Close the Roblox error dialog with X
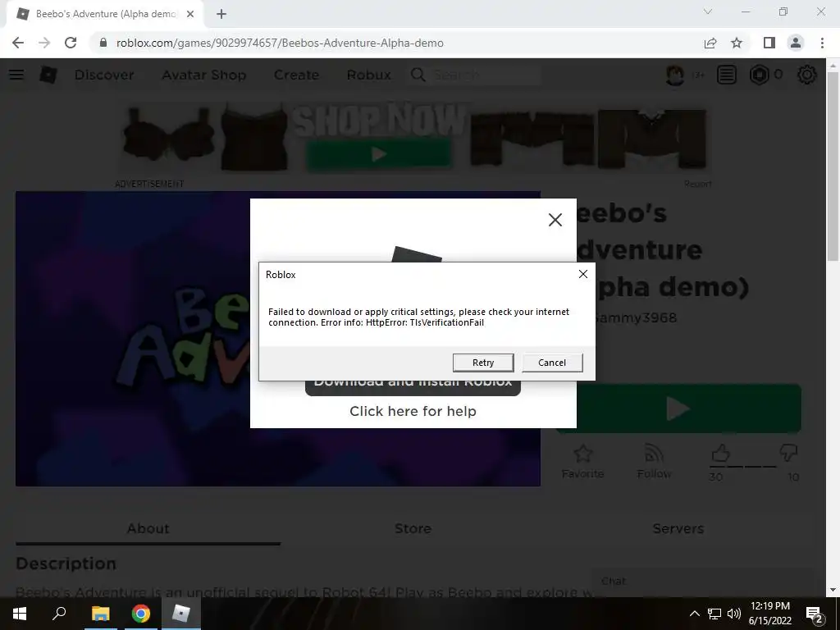Viewport: 840px width, 630px height. (583, 274)
